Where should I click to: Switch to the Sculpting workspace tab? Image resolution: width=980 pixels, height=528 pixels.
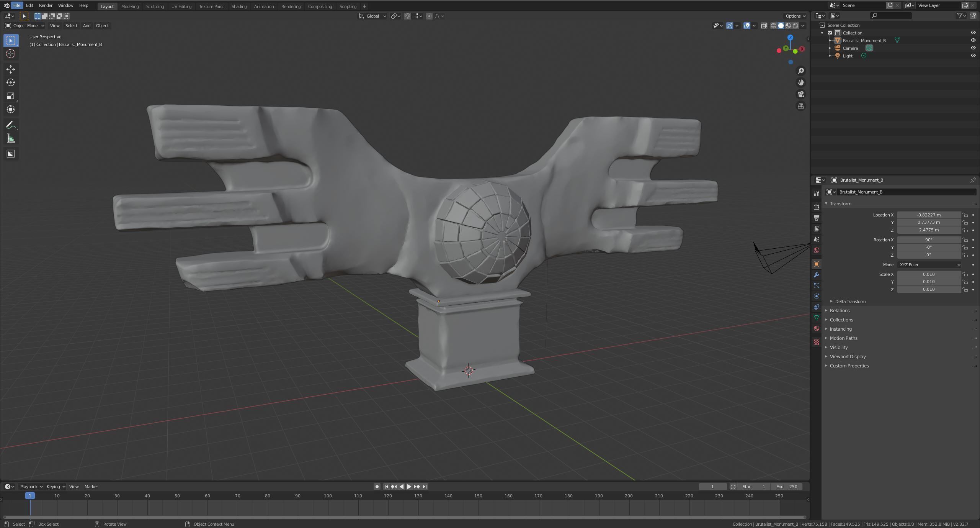[x=155, y=7]
